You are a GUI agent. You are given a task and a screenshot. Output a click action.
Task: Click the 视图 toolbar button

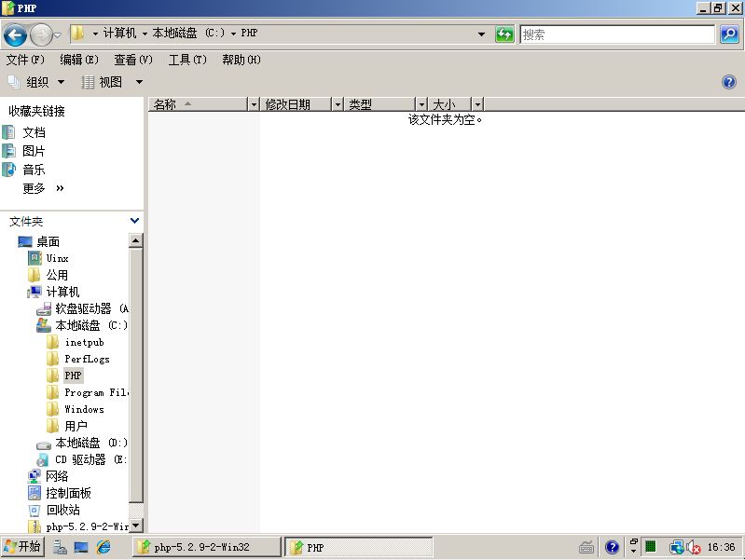[x=102, y=82]
